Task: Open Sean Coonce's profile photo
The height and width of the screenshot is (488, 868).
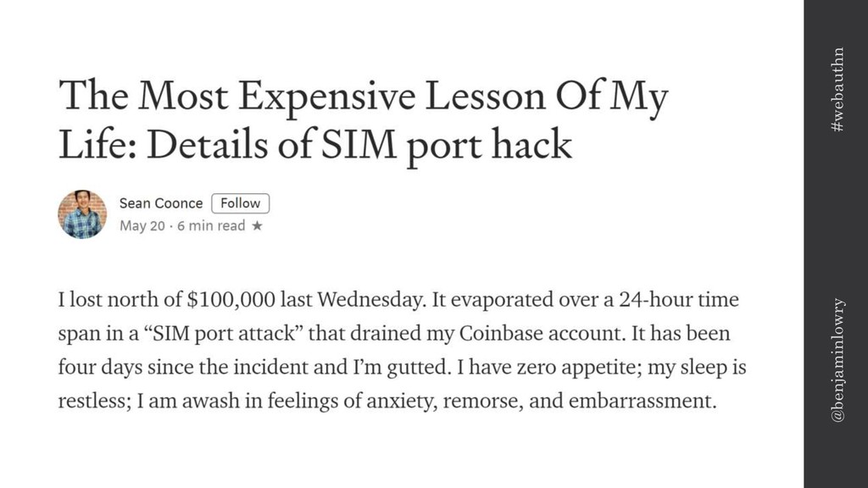Action: point(82,214)
